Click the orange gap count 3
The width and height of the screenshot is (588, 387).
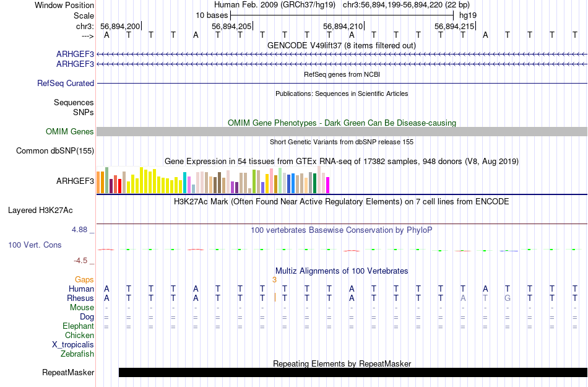click(274, 280)
